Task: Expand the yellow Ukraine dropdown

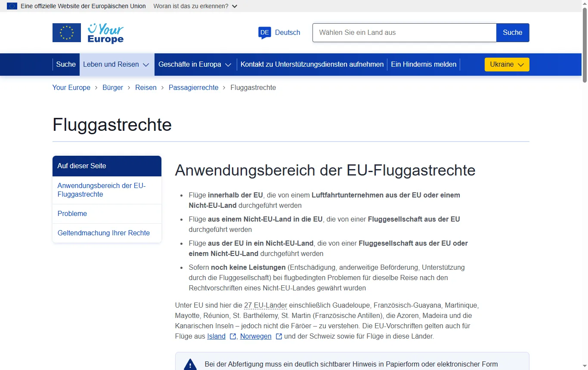Action: coord(507,65)
